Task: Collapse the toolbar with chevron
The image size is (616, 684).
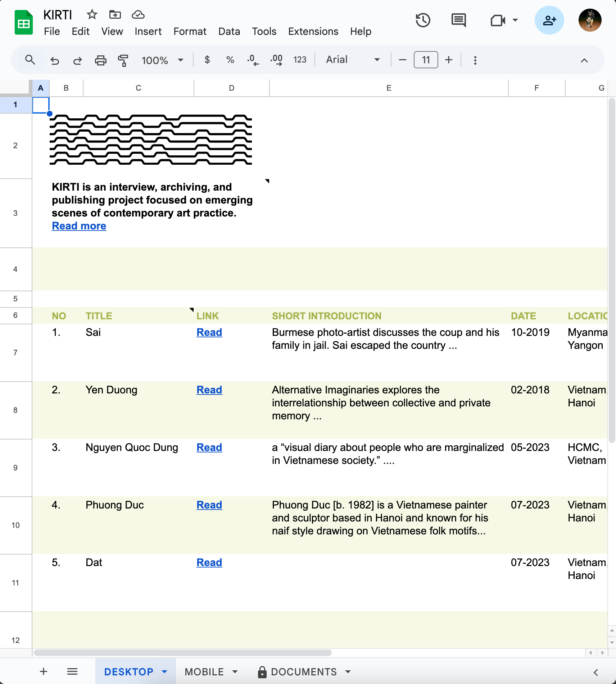Action: tap(584, 60)
